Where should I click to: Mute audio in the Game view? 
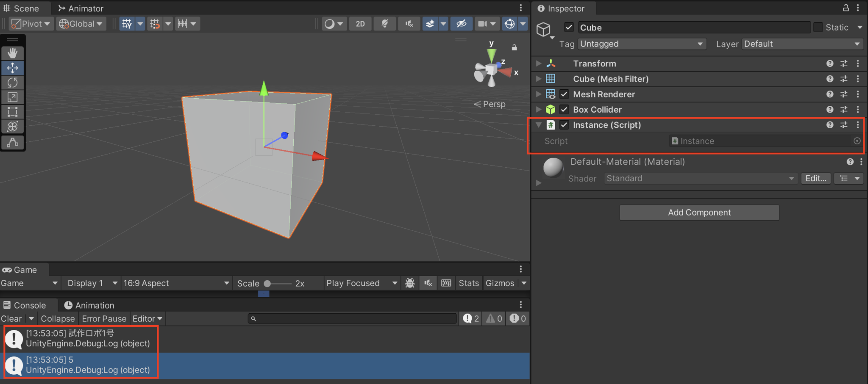point(428,283)
